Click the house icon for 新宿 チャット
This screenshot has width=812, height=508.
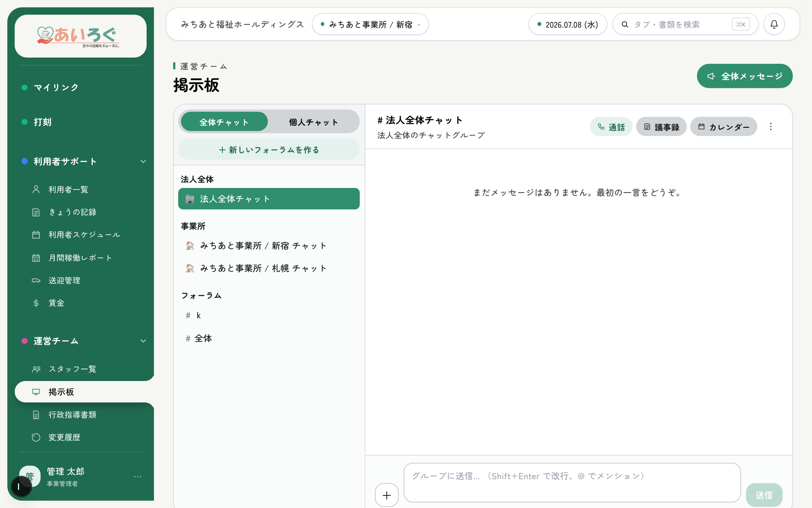pyautogui.click(x=190, y=246)
